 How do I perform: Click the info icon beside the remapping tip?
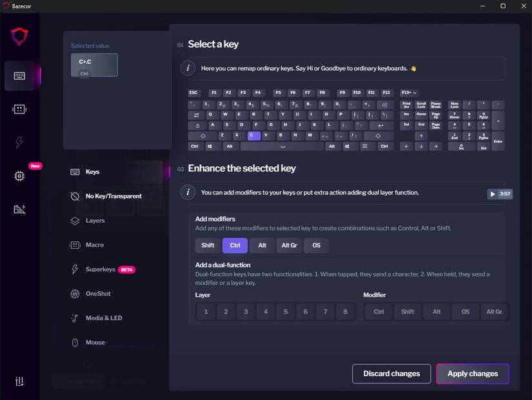188,68
